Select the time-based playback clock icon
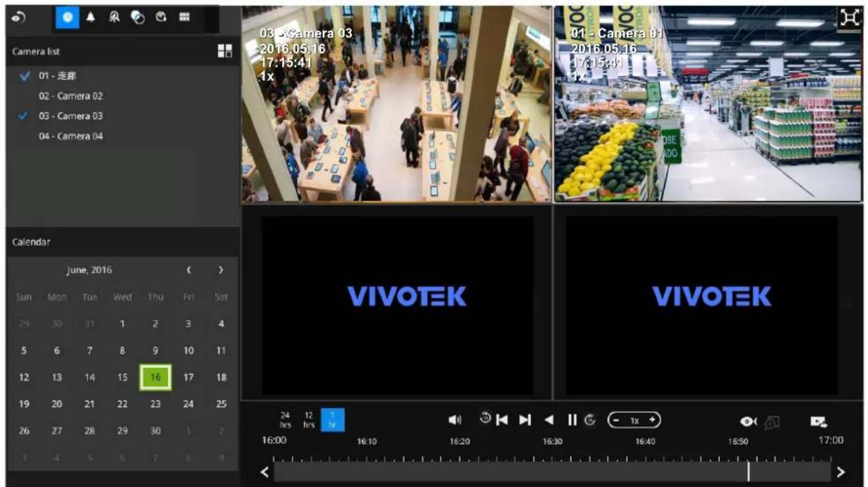This screenshot has height=487, width=868. pyautogui.click(x=67, y=17)
